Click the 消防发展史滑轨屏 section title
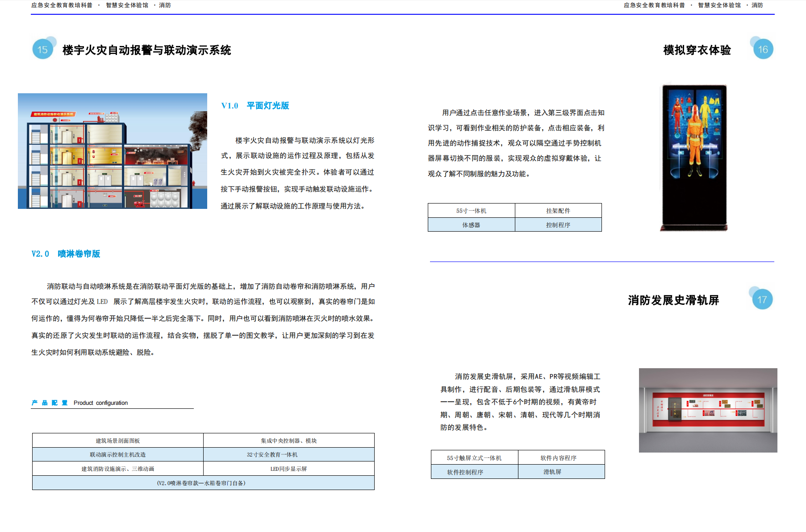 [673, 300]
